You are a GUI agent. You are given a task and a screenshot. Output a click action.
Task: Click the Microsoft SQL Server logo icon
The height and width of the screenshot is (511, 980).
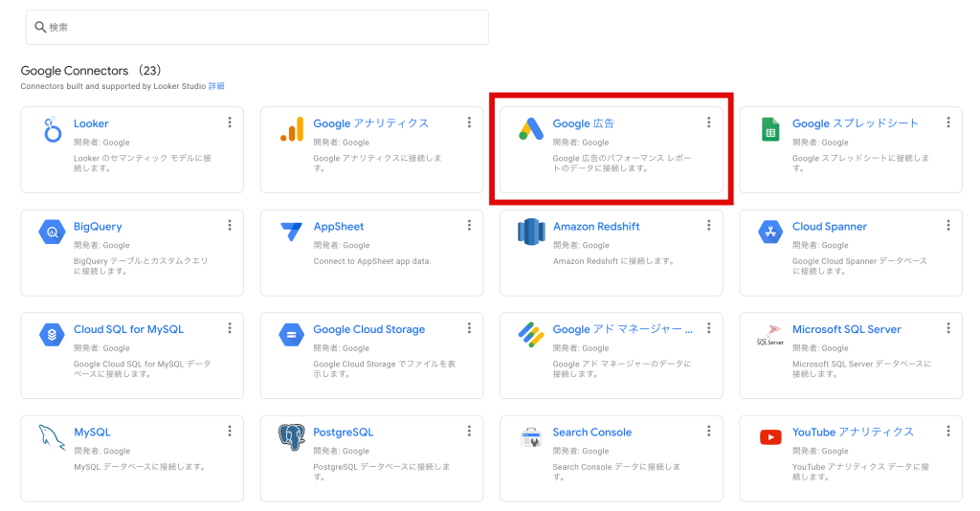click(x=770, y=335)
